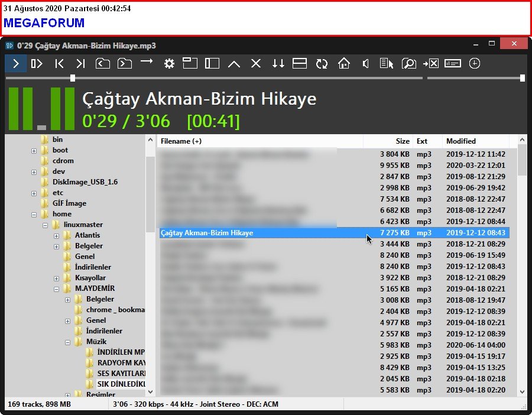The height and width of the screenshot is (415, 532).
Task: Click the list with cursor icon
Action: point(387,63)
